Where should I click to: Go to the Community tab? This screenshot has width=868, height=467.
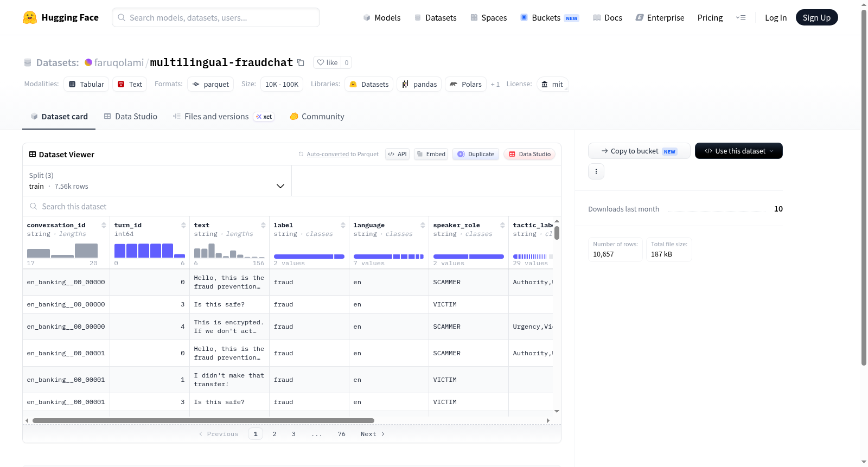pyautogui.click(x=317, y=117)
